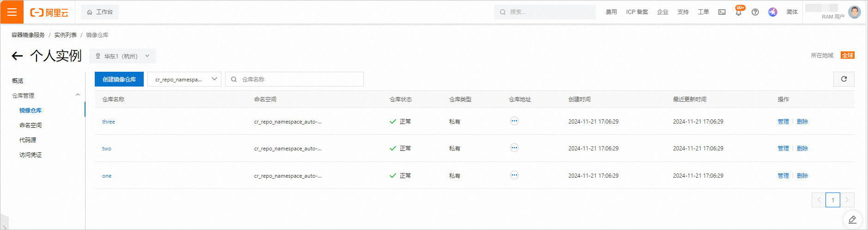The image size is (868, 230).
Task: Click 管理 for repository three
Action: click(783, 121)
